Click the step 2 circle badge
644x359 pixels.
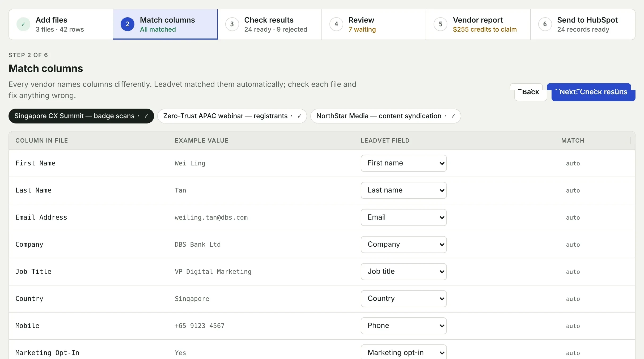(128, 24)
